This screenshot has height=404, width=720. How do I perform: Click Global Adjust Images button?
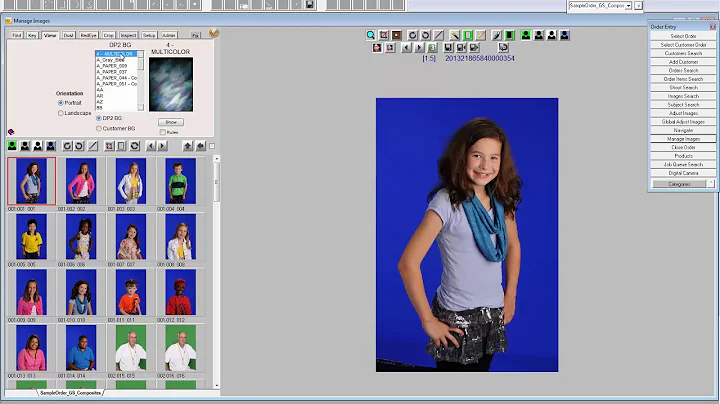coord(683,122)
